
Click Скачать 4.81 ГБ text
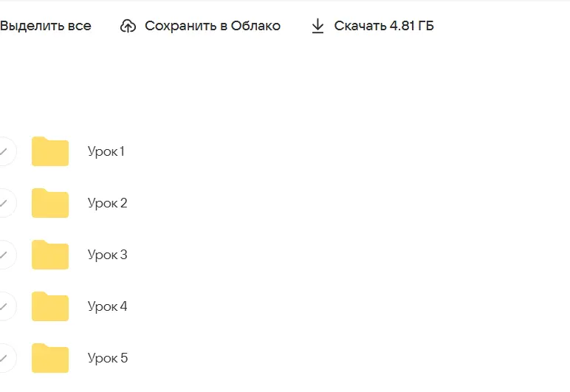(x=384, y=27)
